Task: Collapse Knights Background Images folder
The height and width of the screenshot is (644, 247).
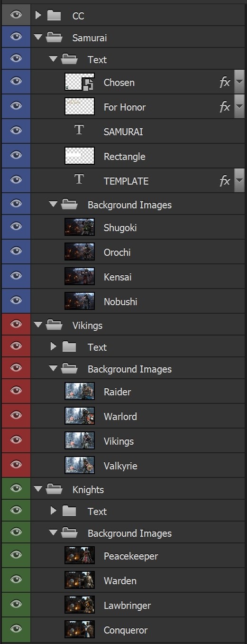Action: tap(53, 533)
